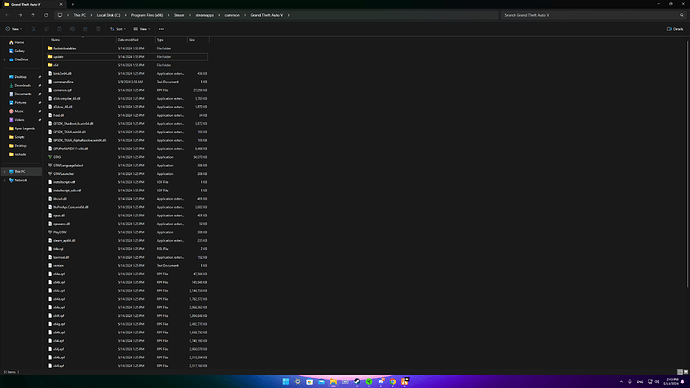The image size is (690, 388).
Task: Click the vertical scrollbar of the file list
Action: point(687,164)
